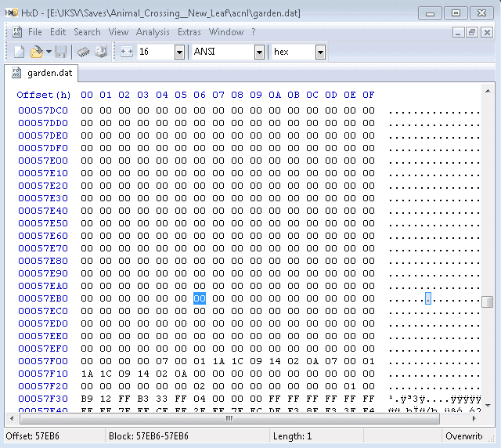Click status bar Block: 57EB6-57EB6
The width and height of the screenshot is (501, 448).
pos(149,436)
